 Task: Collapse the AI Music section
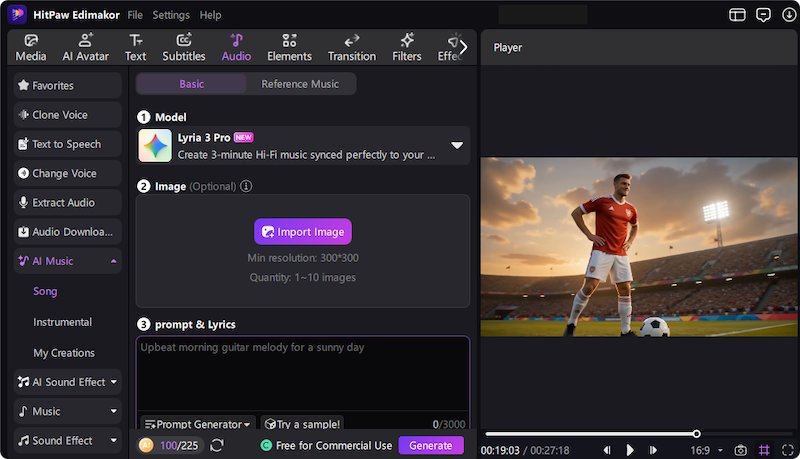pos(113,261)
